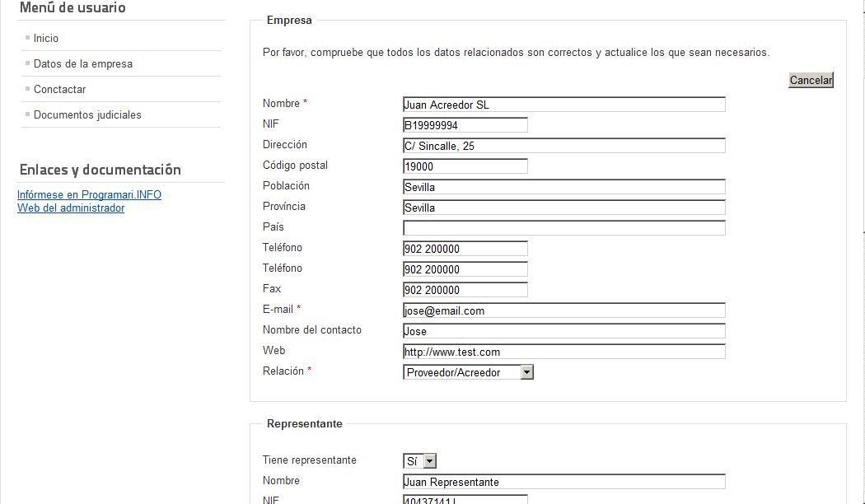Screen dimensions: 865x504
Task: Follow the Infórmese en Programari.INFO link
Action: (89, 194)
